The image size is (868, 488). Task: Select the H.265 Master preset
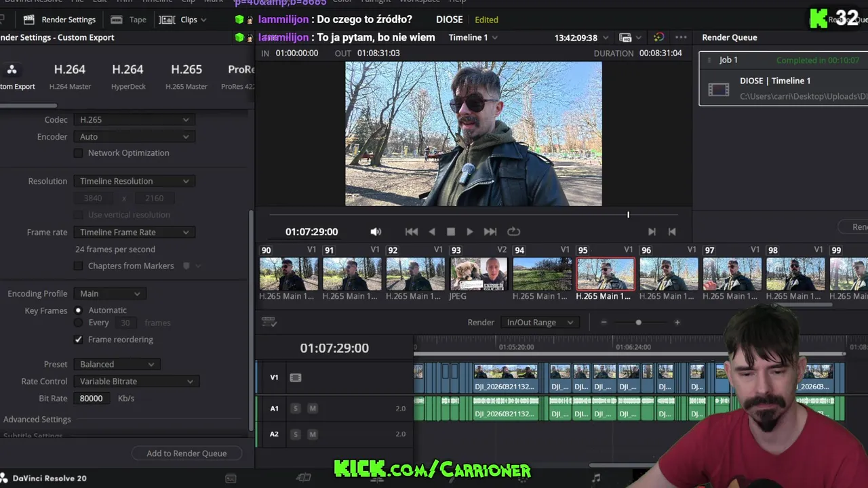pyautogui.click(x=186, y=76)
